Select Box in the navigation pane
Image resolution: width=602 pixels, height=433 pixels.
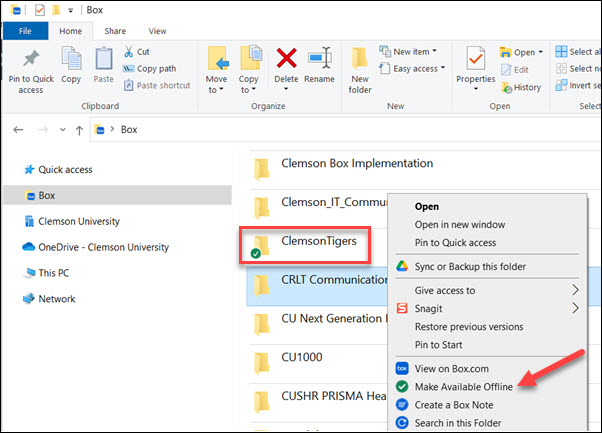[117, 195]
